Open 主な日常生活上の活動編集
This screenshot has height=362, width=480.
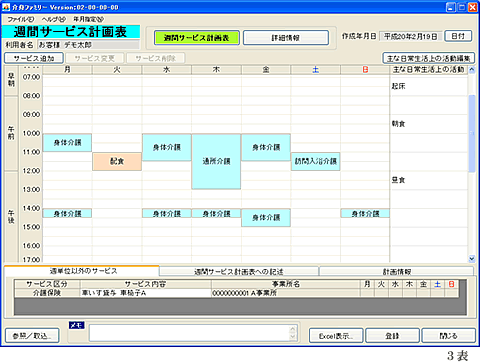tap(428, 58)
